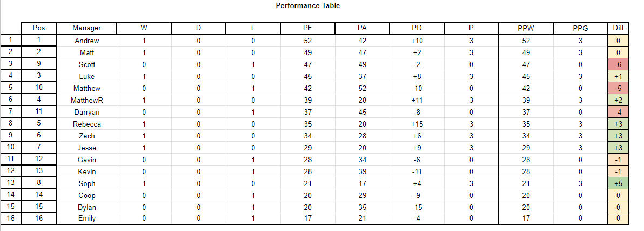
Task: Click the PA column header
Action: (362, 28)
